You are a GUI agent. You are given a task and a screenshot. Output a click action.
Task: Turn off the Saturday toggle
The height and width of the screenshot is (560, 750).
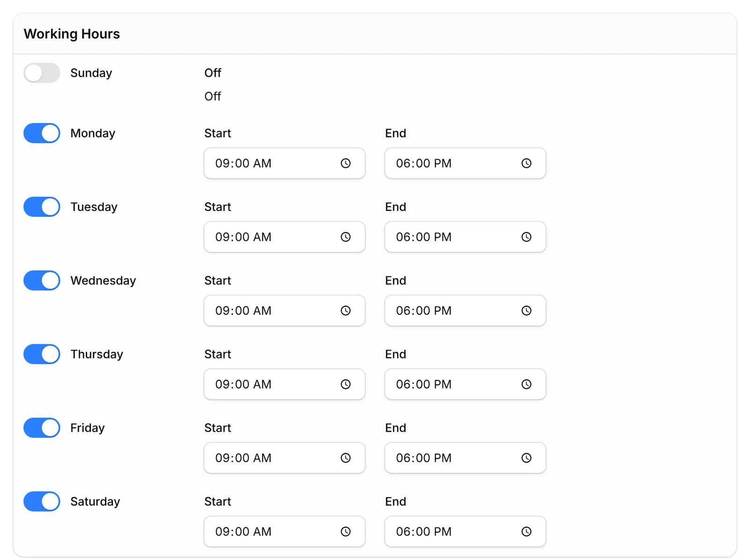[42, 501]
